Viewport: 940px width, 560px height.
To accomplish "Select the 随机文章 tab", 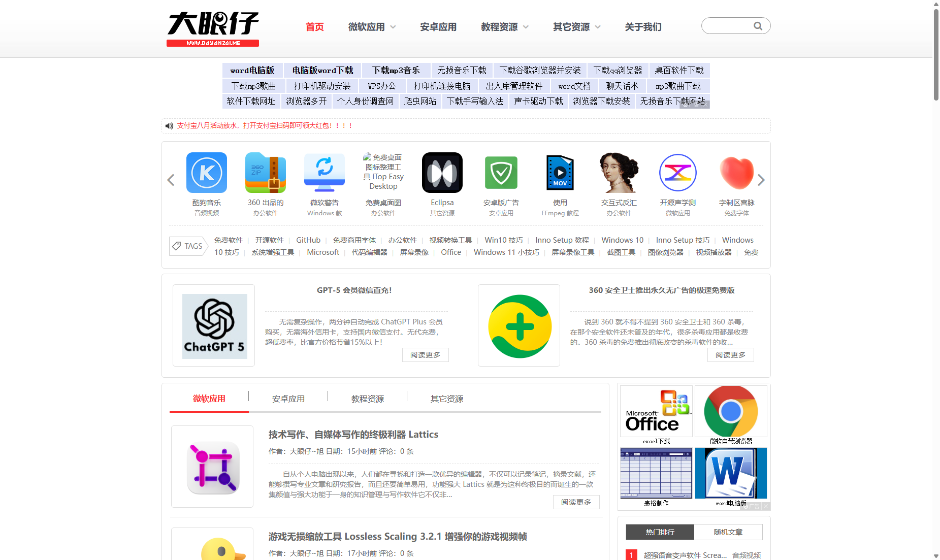I will click(x=728, y=532).
